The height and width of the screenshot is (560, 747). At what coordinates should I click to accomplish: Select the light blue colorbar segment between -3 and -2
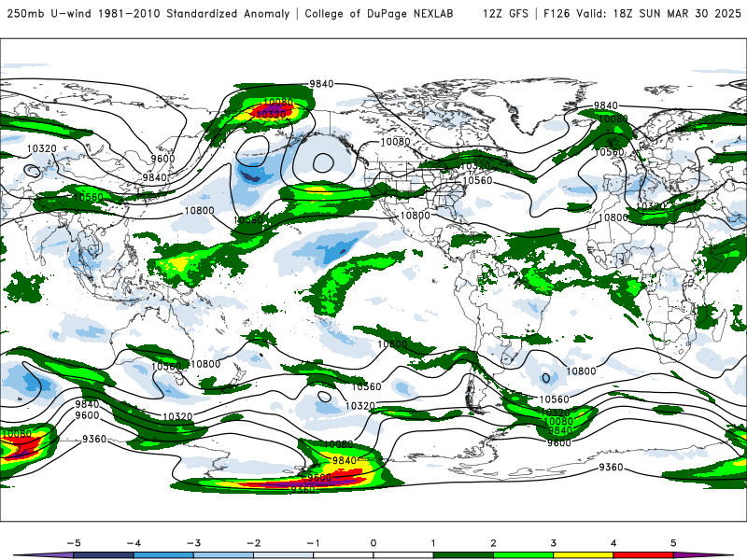coord(223,555)
